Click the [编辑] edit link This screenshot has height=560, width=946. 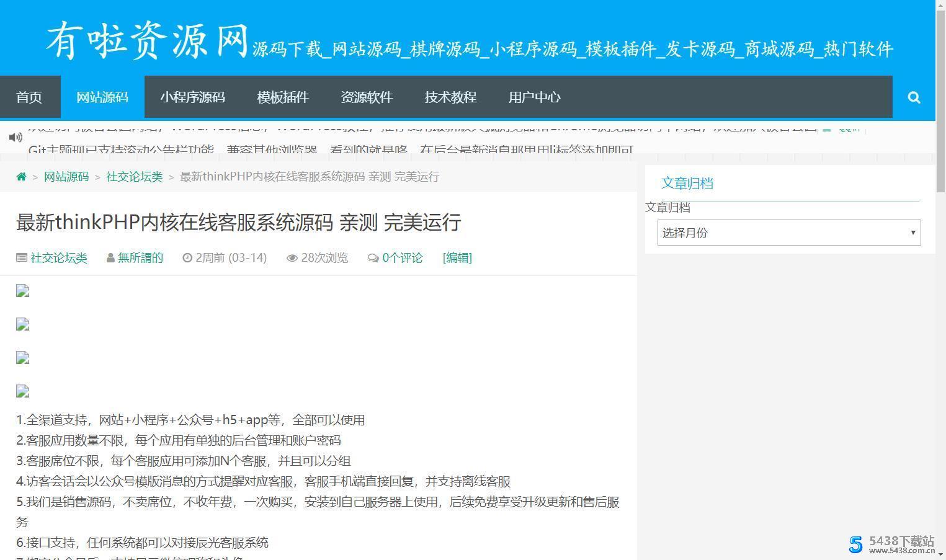point(457,258)
